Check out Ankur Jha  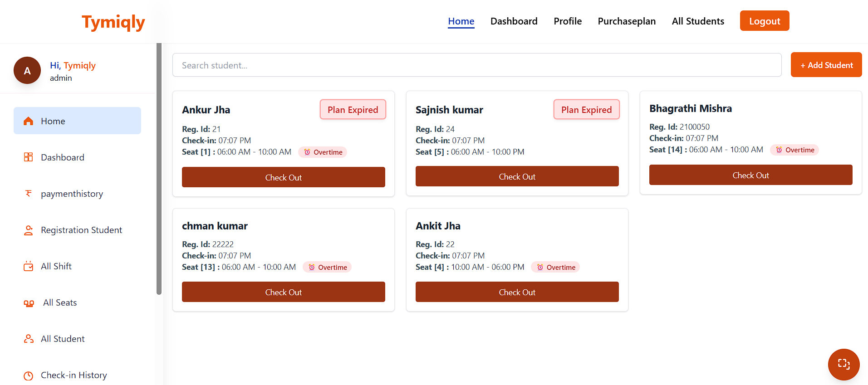[x=283, y=177]
